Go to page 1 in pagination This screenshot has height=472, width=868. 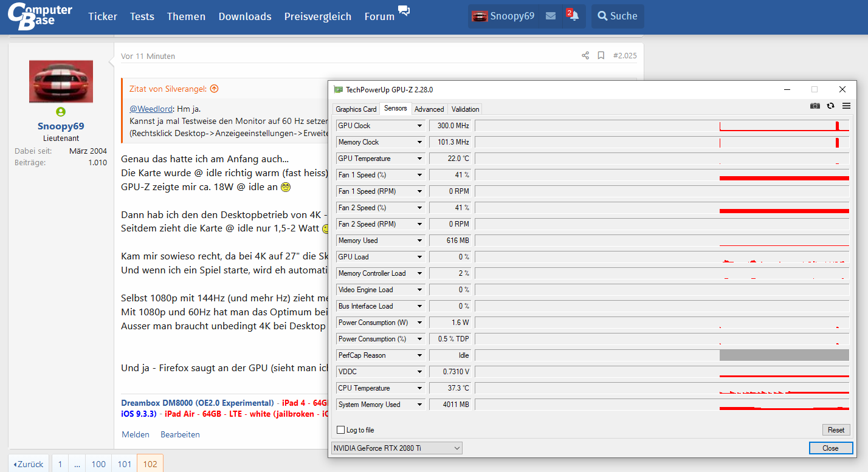point(60,464)
